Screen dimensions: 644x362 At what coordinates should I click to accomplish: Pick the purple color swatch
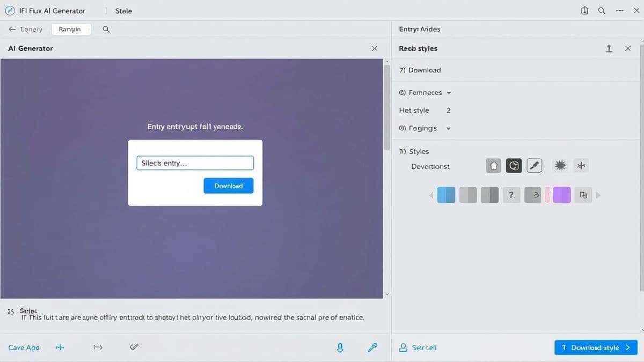[x=561, y=195]
